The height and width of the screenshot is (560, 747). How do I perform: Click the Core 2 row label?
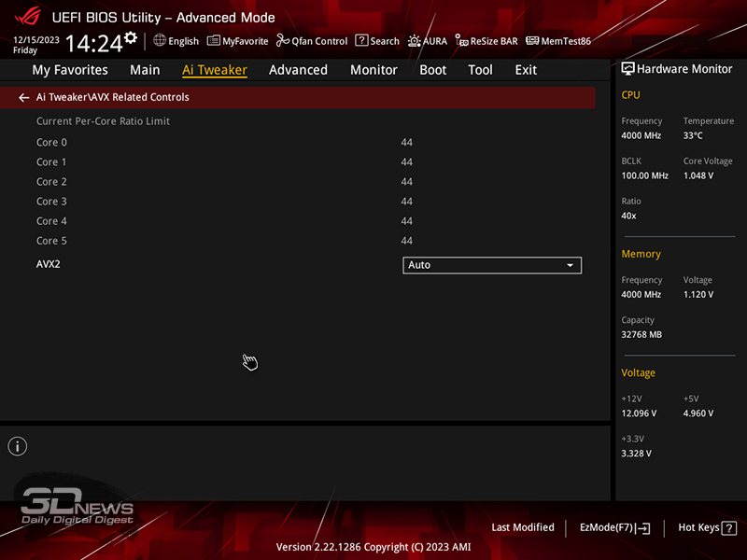[51, 182]
